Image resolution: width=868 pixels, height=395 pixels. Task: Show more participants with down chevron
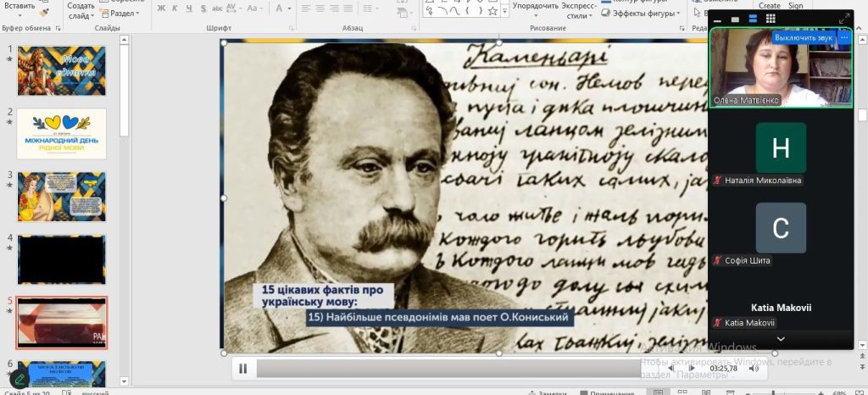[781, 338]
